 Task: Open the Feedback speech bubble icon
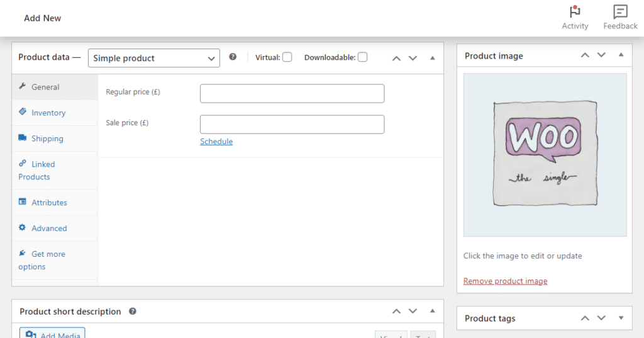[x=620, y=12]
